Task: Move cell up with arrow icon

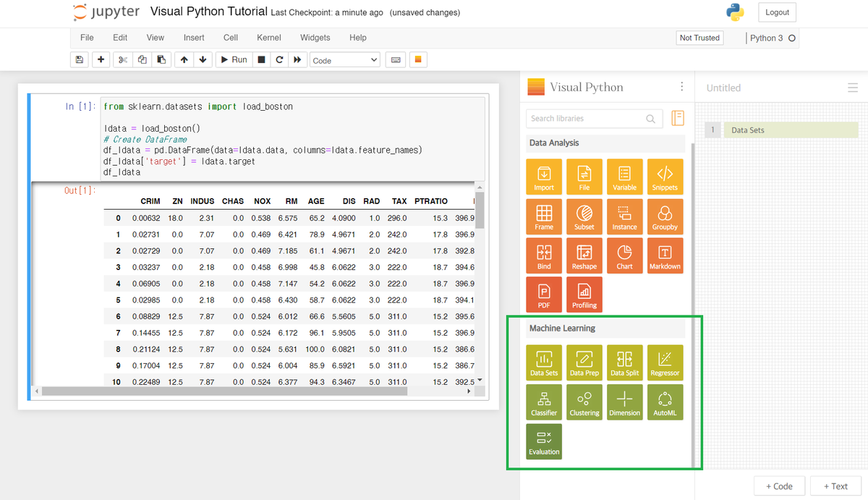Action: (x=184, y=60)
